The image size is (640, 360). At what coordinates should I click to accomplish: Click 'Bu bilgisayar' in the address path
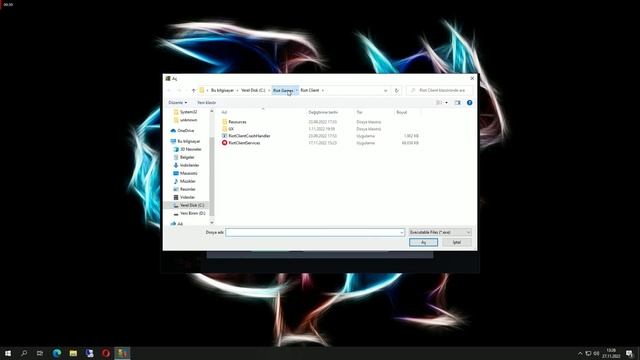[x=222, y=90]
